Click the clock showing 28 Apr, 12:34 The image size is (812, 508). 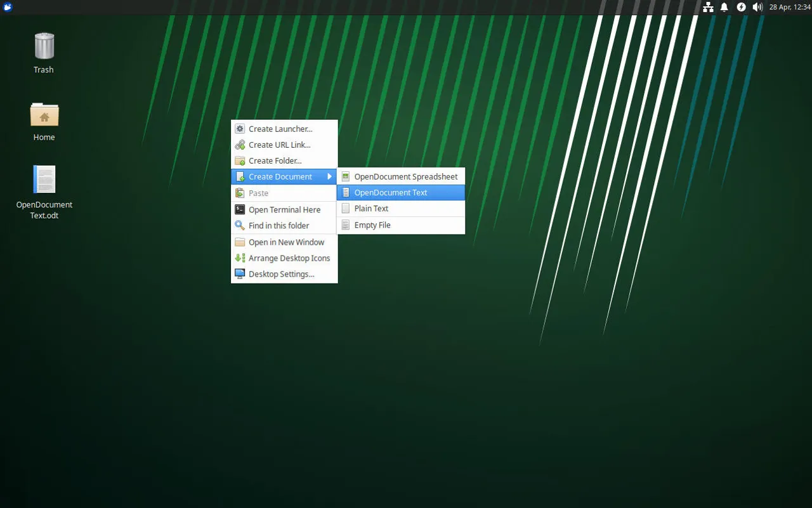[x=790, y=7]
